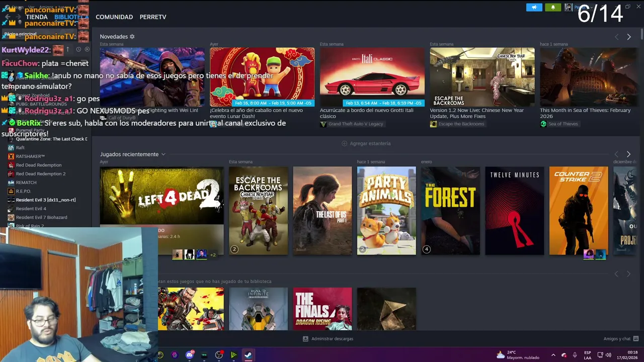Open the TIENDA tab

[37, 17]
